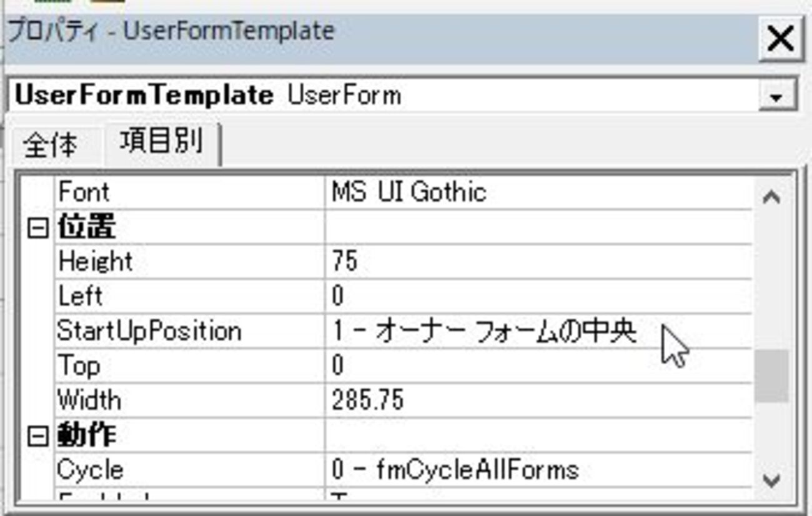Viewport: 812px width, 516px height.
Task: Click the property list scrollbar thumb
Action: click(771, 376)
